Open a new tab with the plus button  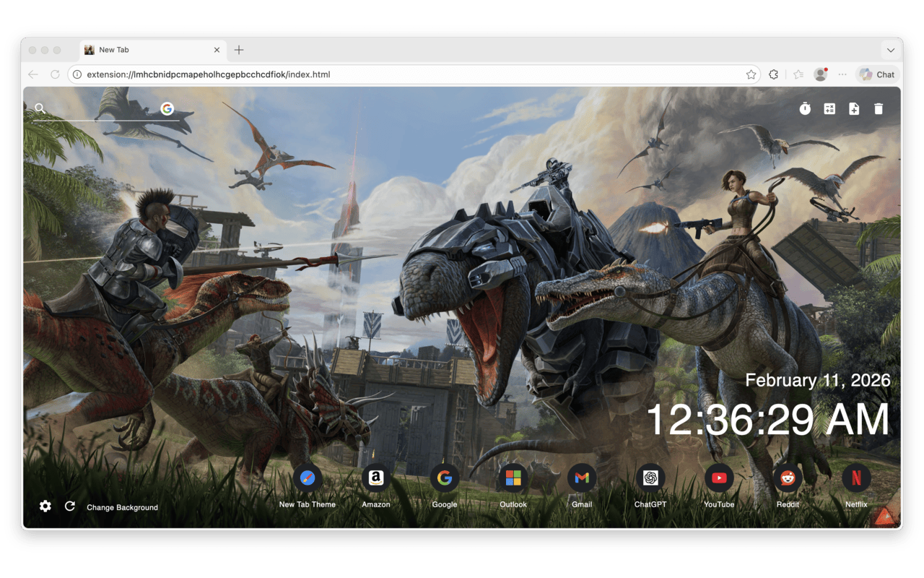239,50
